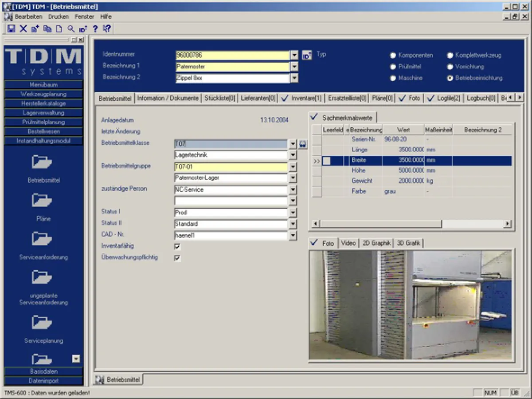Open the Status I dropdown arrow

tap(293, 213)
